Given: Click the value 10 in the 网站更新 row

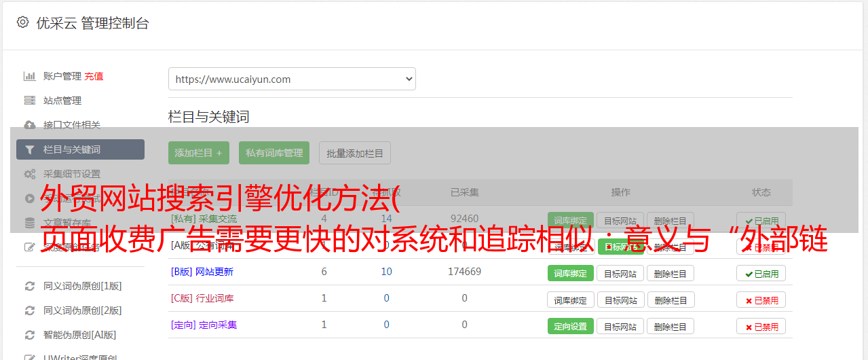Looking at the screenshot, I should click(x=387, y=272).
